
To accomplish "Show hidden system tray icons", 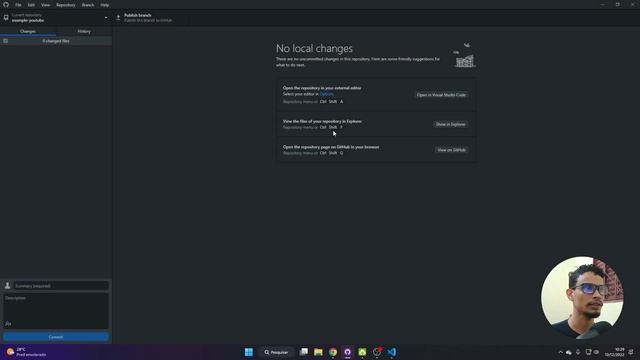I will pos(560,352).
